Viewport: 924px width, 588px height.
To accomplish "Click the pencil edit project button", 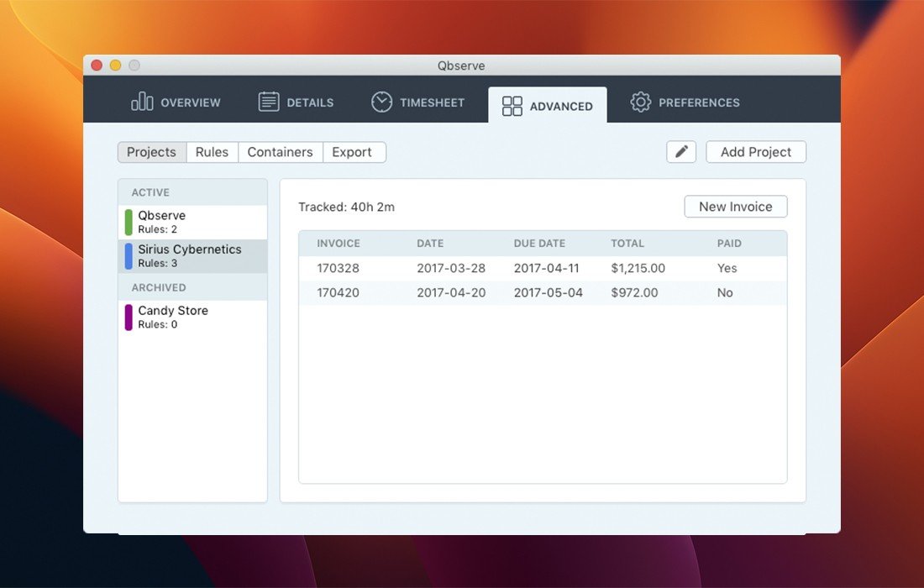I will 681,152.
